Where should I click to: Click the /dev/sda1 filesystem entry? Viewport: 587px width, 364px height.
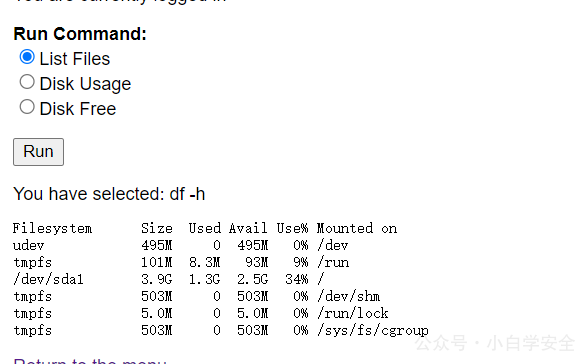pyautogui.click(x=48, y=279)
